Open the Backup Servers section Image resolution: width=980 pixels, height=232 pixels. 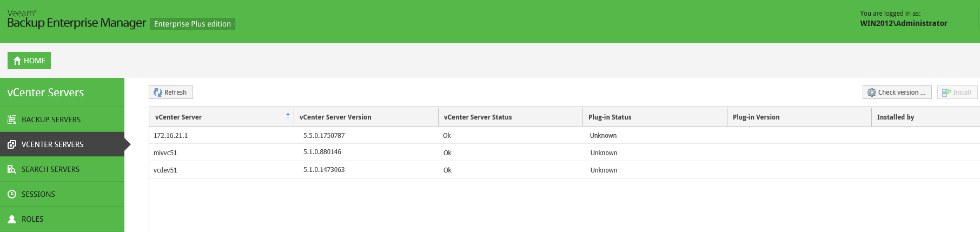tap(51, 120)
